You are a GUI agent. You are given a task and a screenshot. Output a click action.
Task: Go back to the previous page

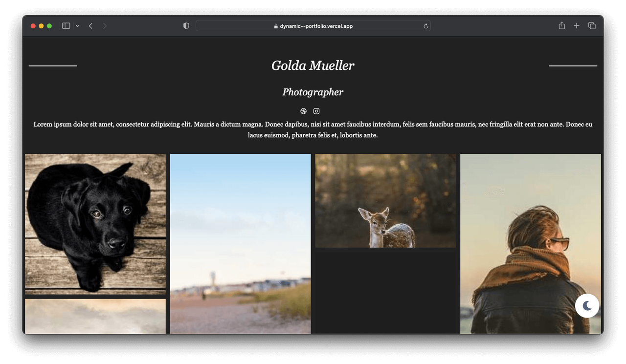90,26
